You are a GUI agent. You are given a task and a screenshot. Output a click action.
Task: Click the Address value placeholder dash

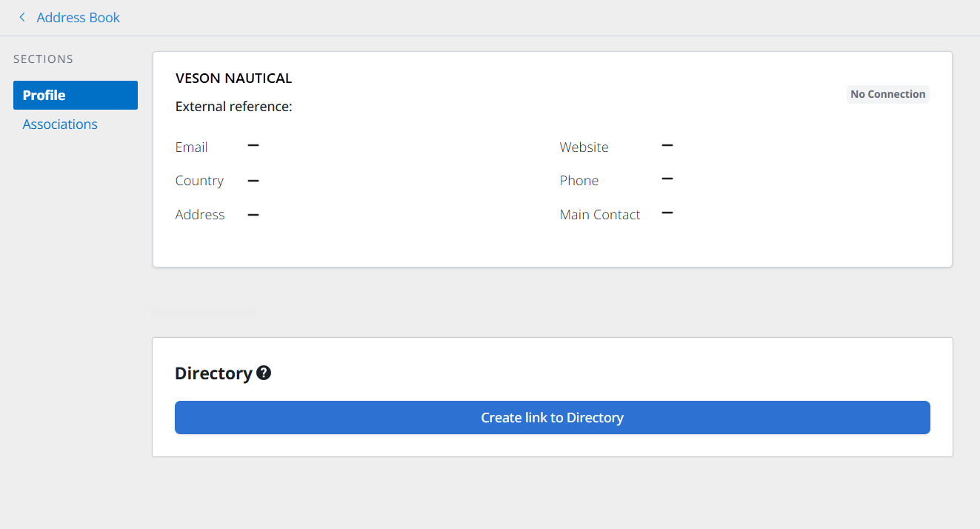click(x=253, y=213)
